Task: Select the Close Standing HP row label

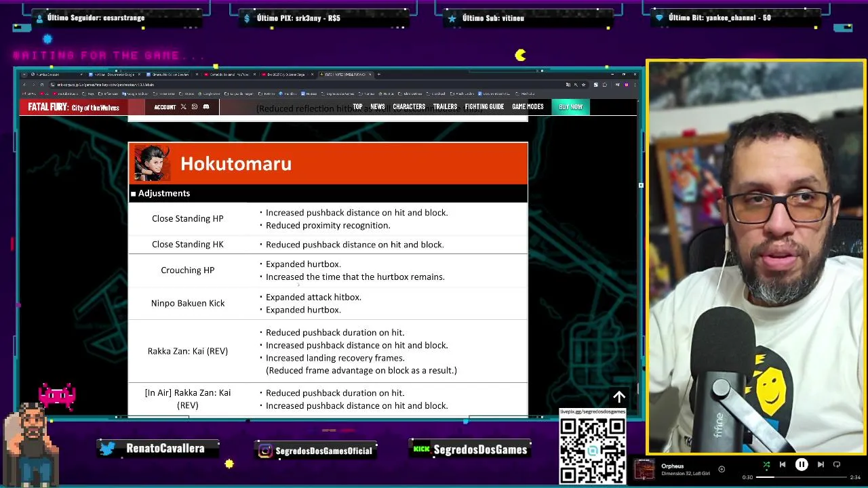Action: tap(188, 218)
